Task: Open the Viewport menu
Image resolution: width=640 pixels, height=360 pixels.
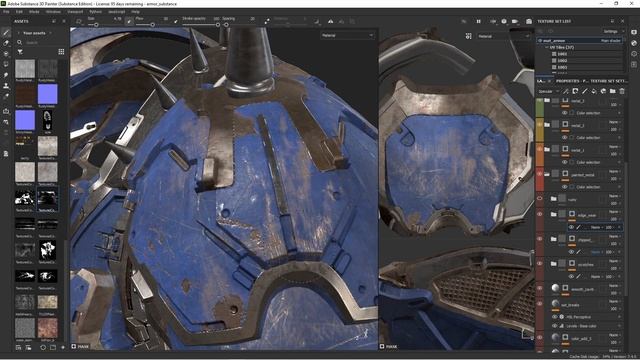Action: click(75, 12)
